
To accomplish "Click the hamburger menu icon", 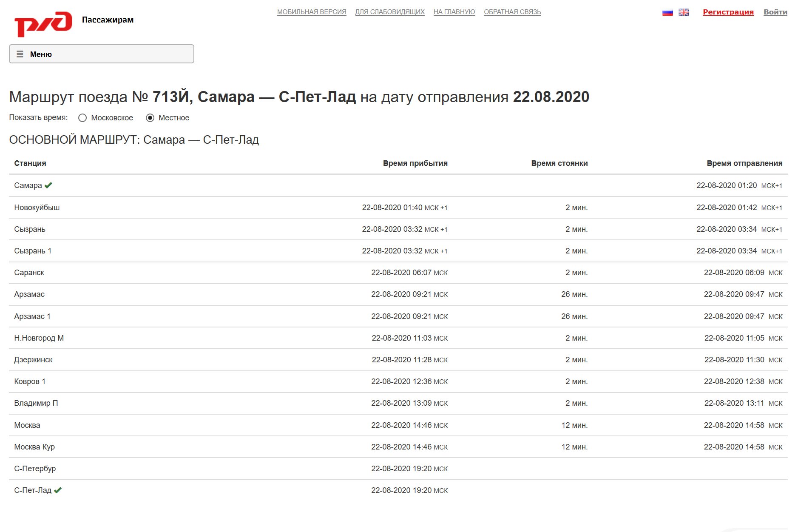I will pos(20,54).
